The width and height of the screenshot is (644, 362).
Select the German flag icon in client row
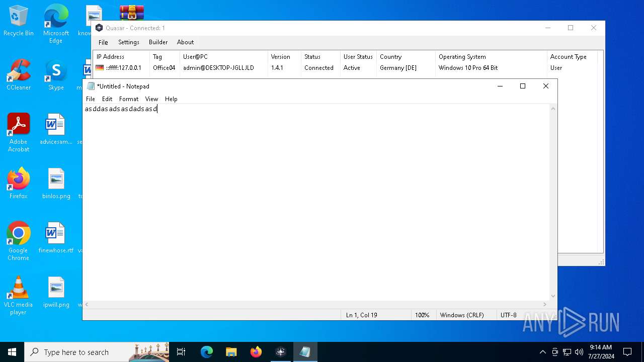click(100, 68)
